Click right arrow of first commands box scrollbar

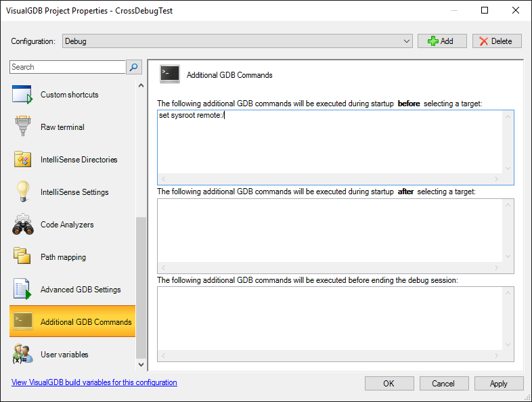pos(497,179)
